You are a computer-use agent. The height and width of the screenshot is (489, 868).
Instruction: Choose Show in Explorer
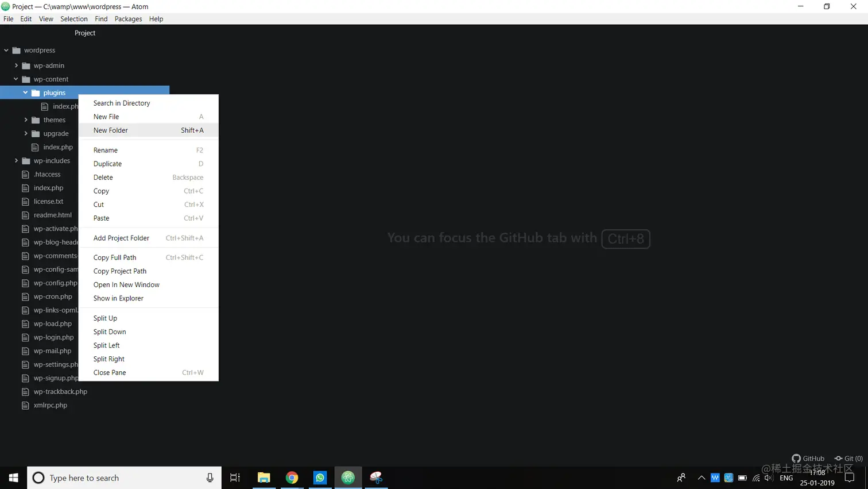pyautogui.click(x=148, y=298)
